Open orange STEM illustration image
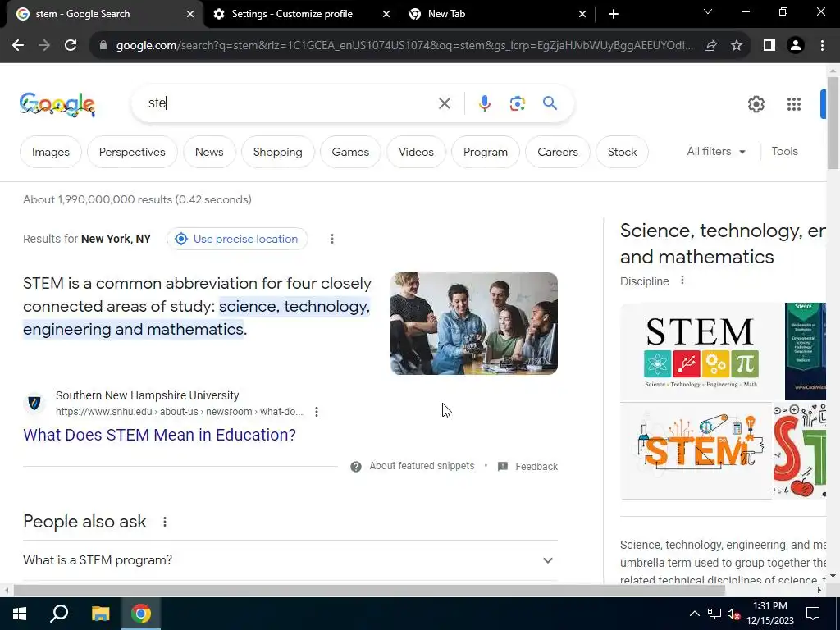Image resolution: width=840 pixels, height=630 pixels. (x=696, y=451)
